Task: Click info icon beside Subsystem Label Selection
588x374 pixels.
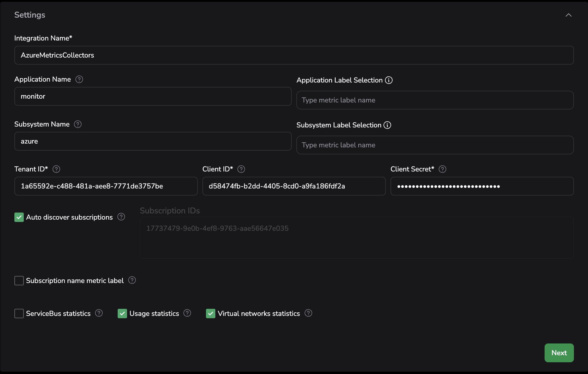Action: [x=387, y=125]
